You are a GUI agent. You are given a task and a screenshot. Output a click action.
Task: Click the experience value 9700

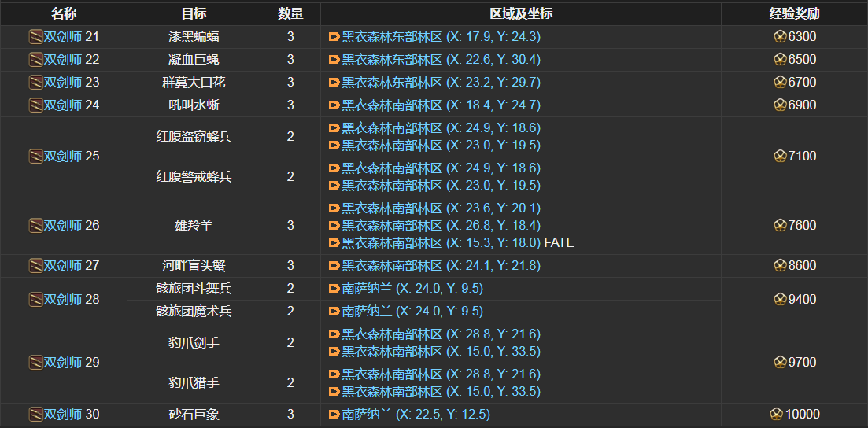[802, 363]
